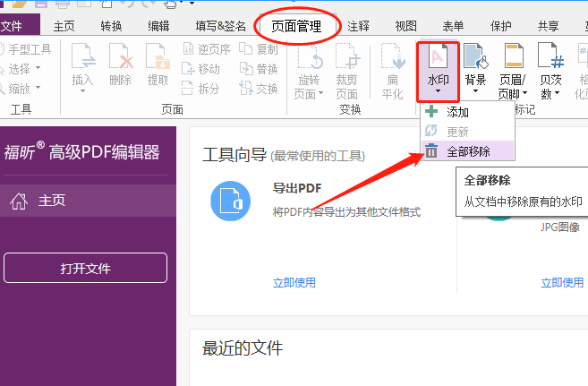Switch to the 转换 ribbon tab
588x386 pixels.
(x=111, y=26)
